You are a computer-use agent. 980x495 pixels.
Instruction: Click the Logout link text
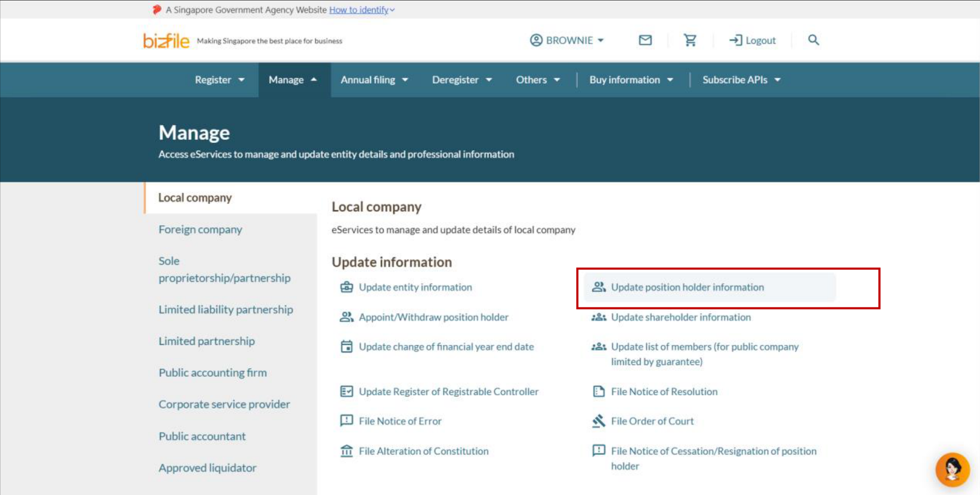760,40
